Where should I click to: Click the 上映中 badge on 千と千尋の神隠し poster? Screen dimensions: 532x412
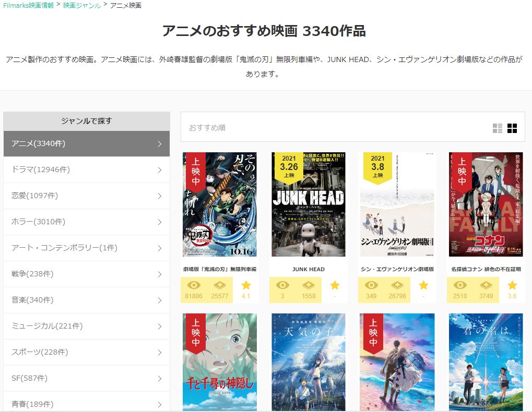pyautogui.click(x=196, y=333)
